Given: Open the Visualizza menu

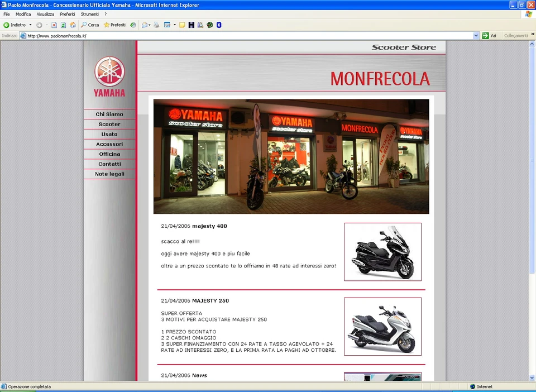Looking at the screenshot, I should point(45,15).
